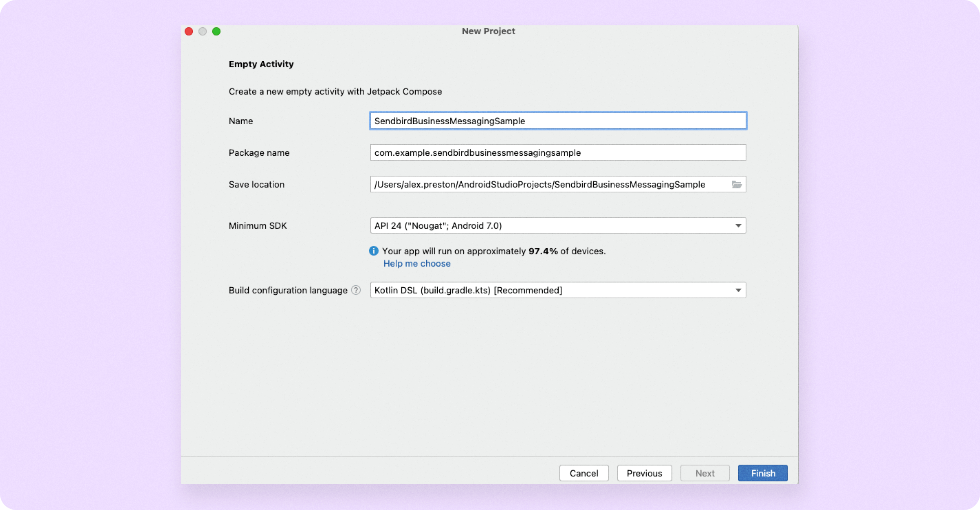
Task: Click the New Project title bar
Action: tap(488, 31)
